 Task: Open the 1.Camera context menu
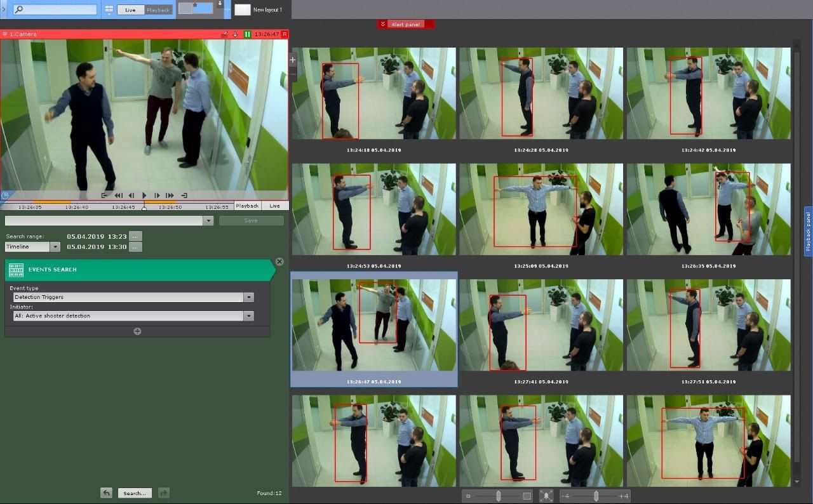click(5, 34)
